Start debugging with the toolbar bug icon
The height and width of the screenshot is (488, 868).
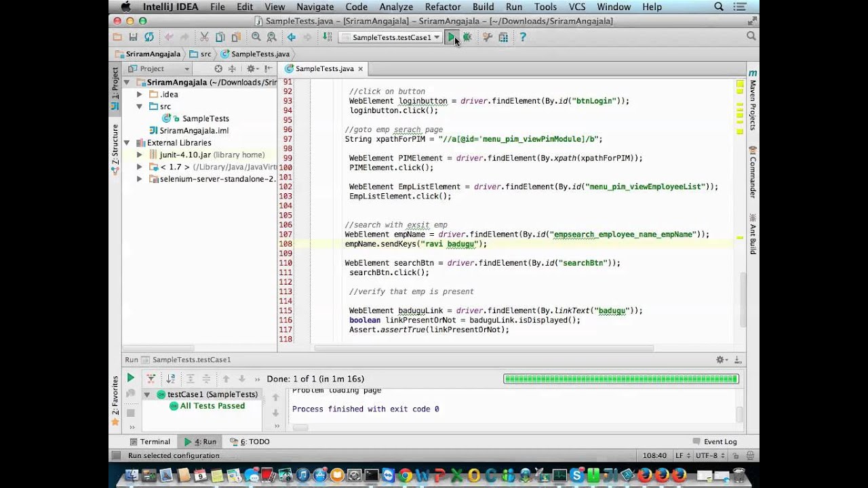(467, 37)
